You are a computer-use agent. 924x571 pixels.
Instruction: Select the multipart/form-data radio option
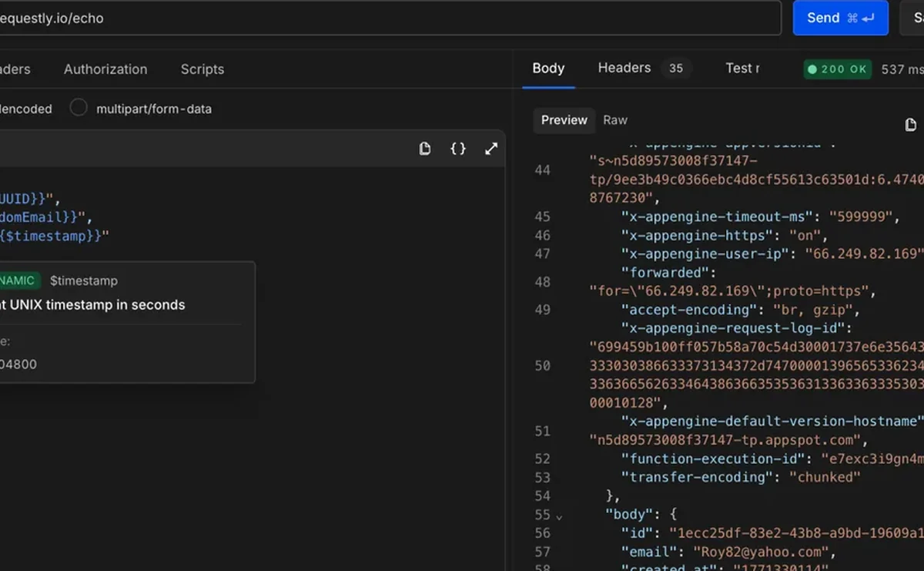[x=79, y=108]
